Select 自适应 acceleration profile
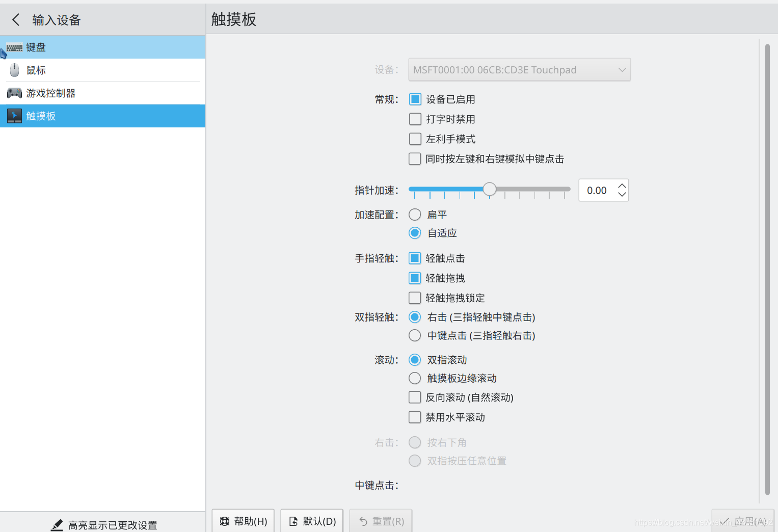Viewport: 778px width, 532px height. point(415,233)
